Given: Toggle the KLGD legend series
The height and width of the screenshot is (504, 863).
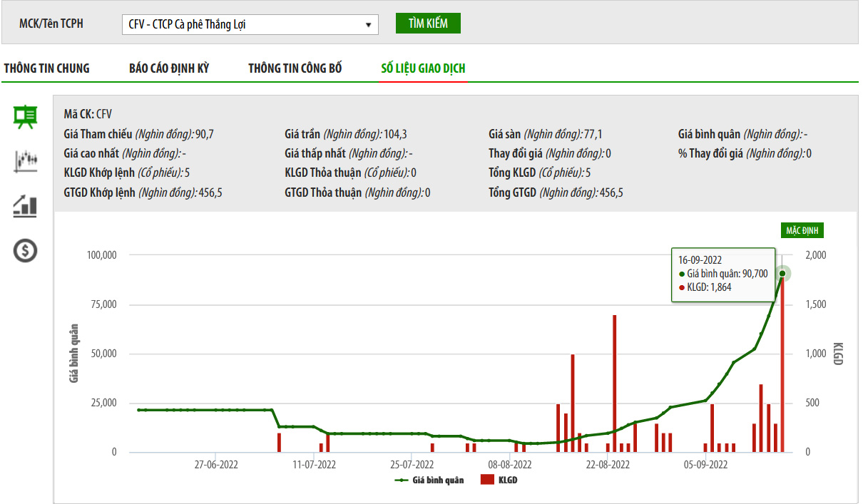Looking at the screenshot, I should tap(499, 480).
